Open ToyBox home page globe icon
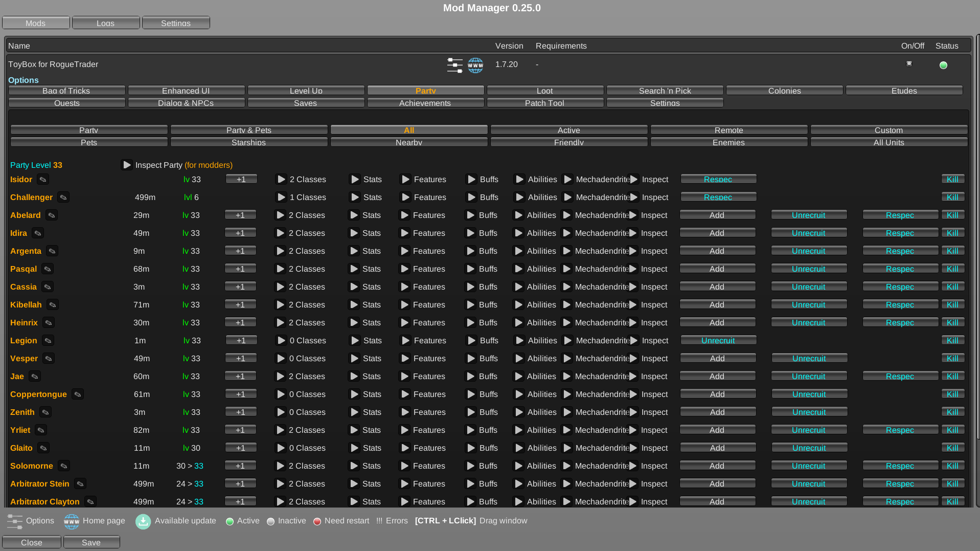The height and width of the screenshot is (551, 980). coord(475,65)
